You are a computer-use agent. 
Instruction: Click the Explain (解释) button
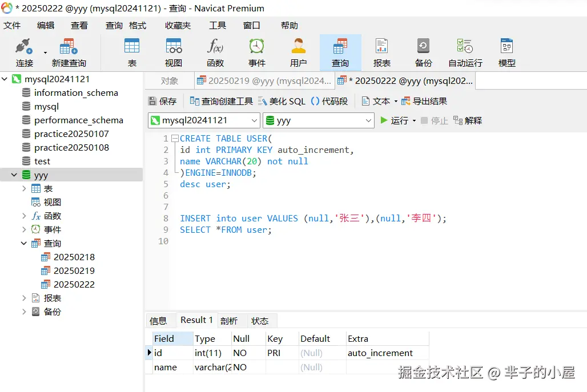(x=468, y=120)
